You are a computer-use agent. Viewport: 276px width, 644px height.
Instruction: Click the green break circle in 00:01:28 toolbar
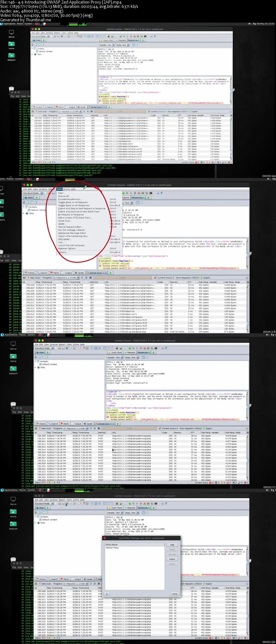click(123, 193)
